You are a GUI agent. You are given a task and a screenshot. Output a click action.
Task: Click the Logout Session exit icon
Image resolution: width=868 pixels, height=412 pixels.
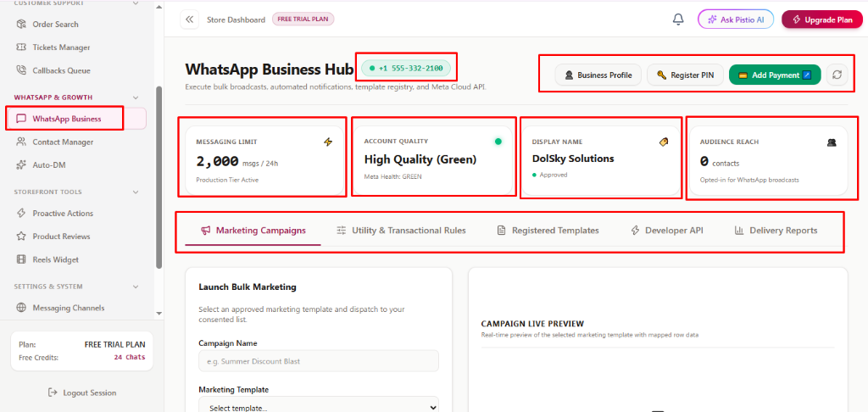tap(53, 393)
